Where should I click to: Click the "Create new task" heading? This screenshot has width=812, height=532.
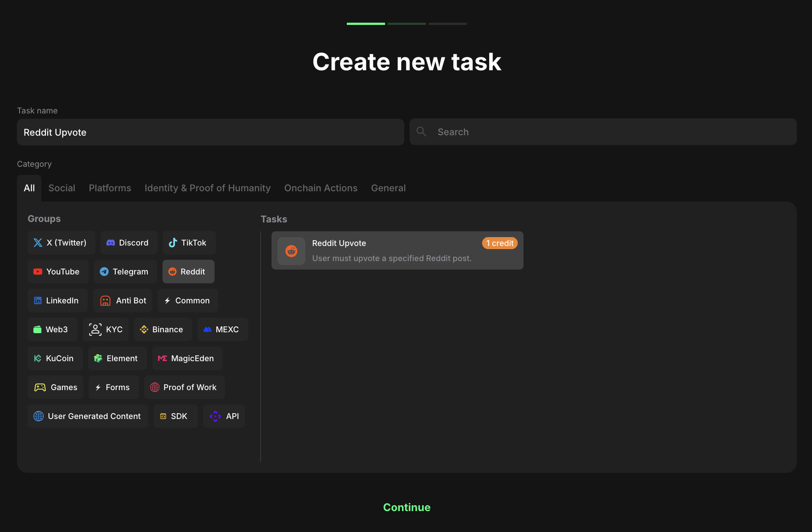click(407, 61)
